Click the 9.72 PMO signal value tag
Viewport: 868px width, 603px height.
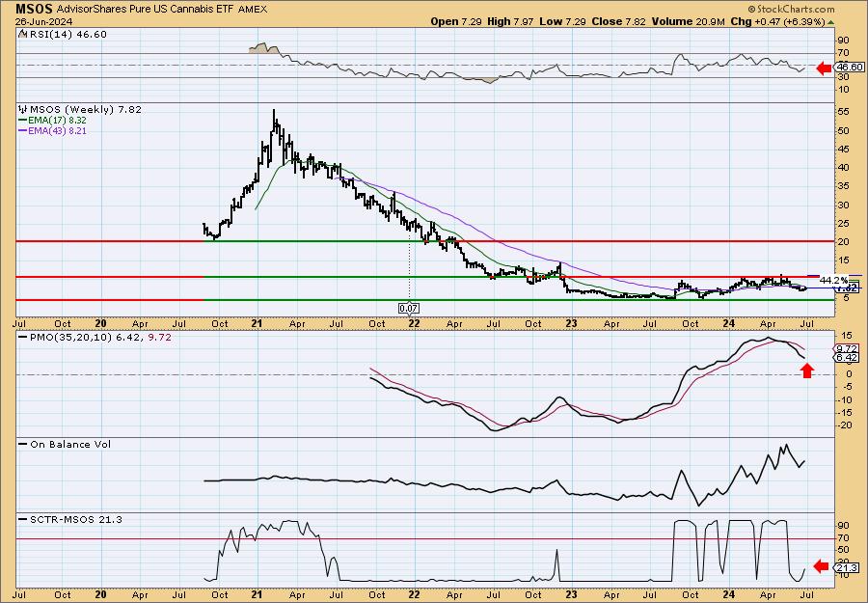848,348
